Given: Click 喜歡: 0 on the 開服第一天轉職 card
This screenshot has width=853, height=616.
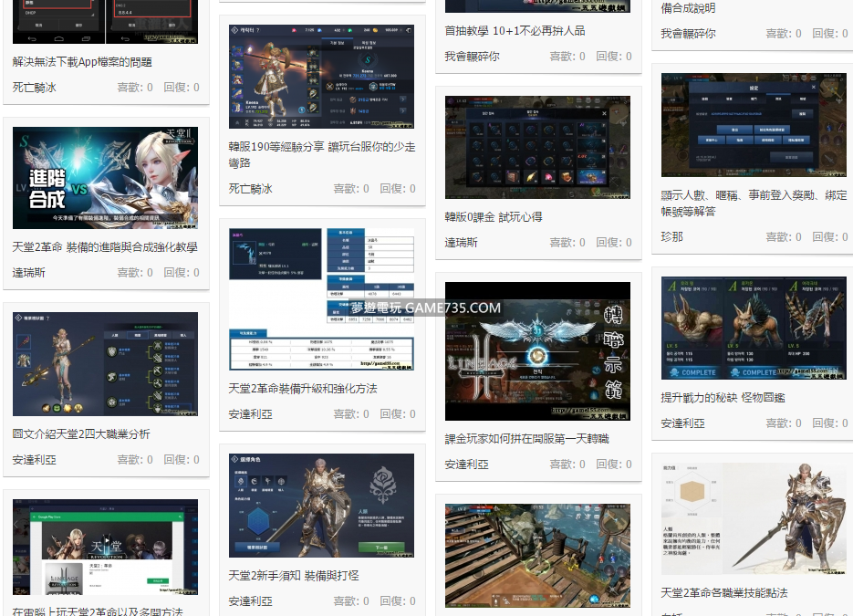Looking at the screenshot, I should (x=567, y=465).
